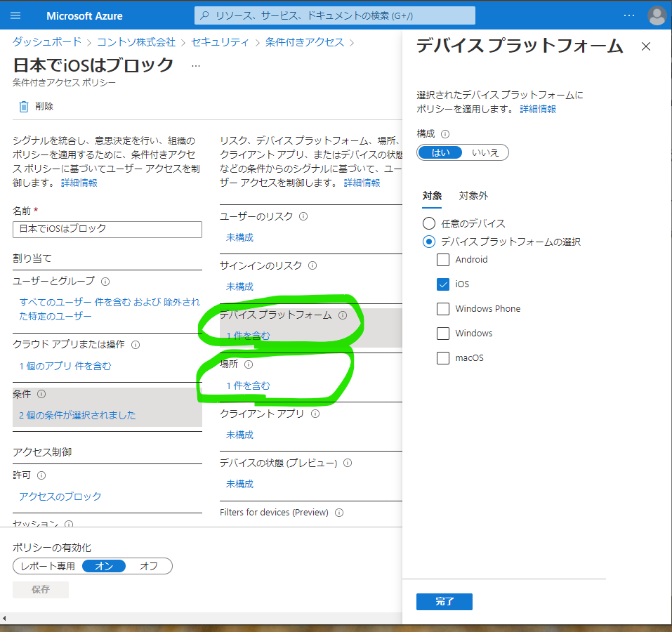This screenshot has height=632, width=672.
Task: Click the info icon next to デバイス プラットフォーム
Action: point(343,315)
